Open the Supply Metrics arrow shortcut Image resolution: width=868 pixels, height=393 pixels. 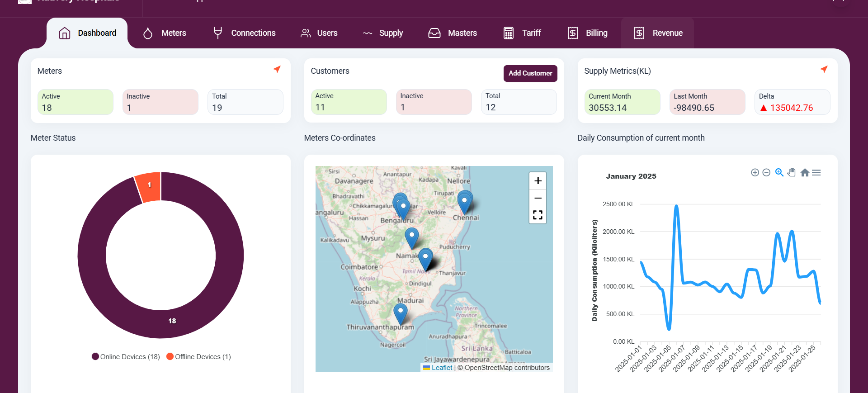(824, 69)
